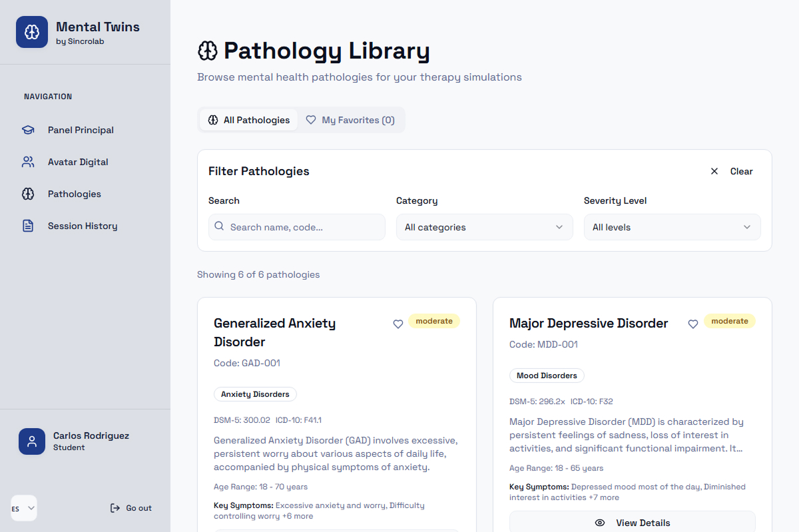
Task: Open the All categories dropdown
Action: (484, 227)
